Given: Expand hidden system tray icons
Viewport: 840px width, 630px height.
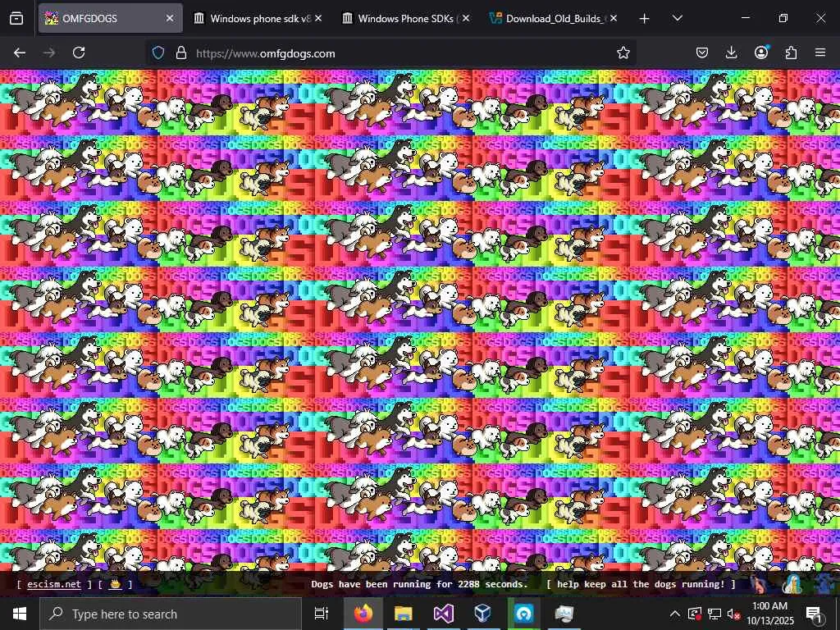Looking at the screenshot, I should point(675,614).
